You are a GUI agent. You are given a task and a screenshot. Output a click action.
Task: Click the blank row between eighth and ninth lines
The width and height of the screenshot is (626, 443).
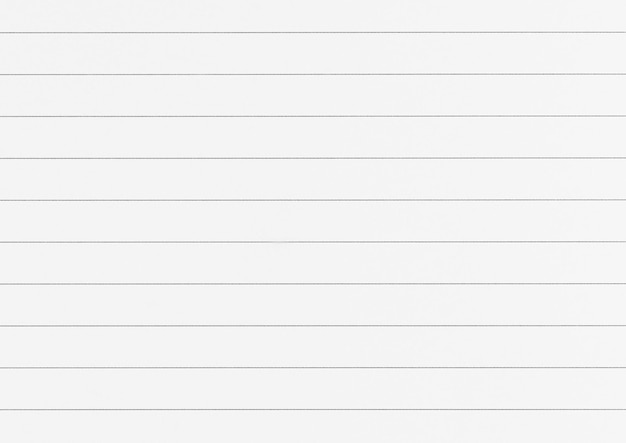click(313, 347)
